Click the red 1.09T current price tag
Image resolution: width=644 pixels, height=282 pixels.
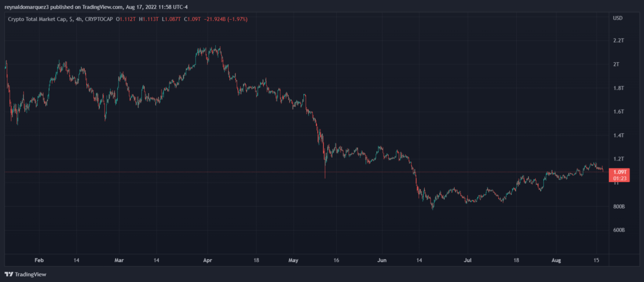pos(620,175)
